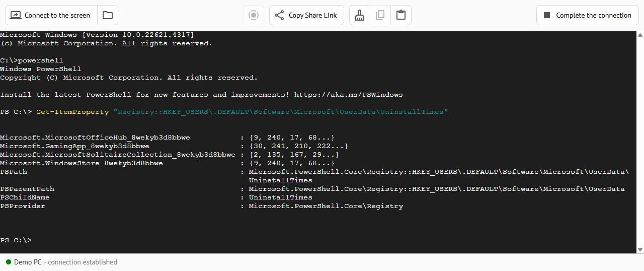Viewport: 644px width, 271px height.
Task: Click the Registry::HKEY_USERS path string
Action: (281, 112)
